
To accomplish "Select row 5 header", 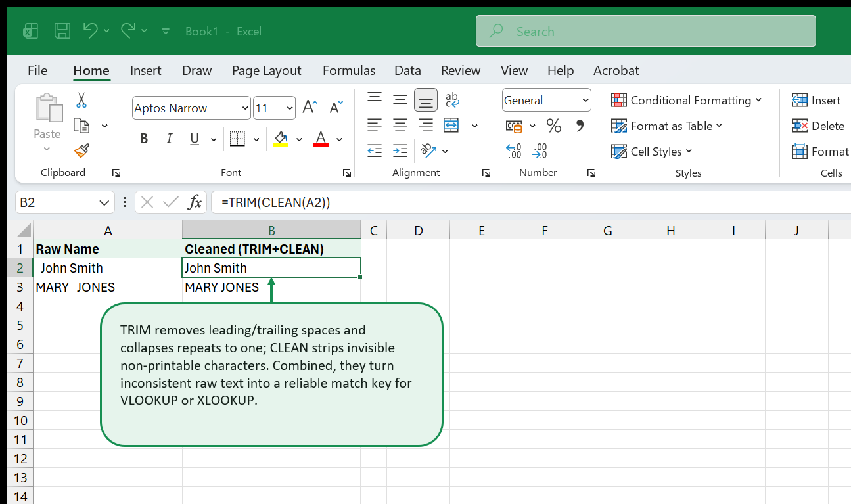I will 20,325.
